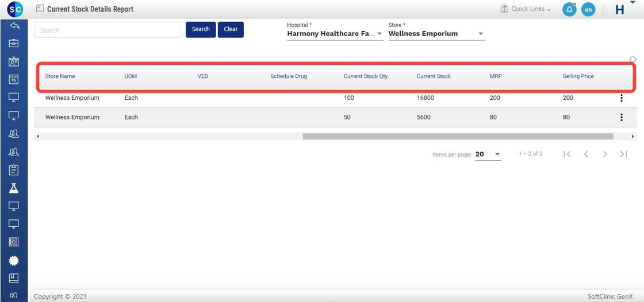Open people icon directly above clipboard icon

click(14, 152)
